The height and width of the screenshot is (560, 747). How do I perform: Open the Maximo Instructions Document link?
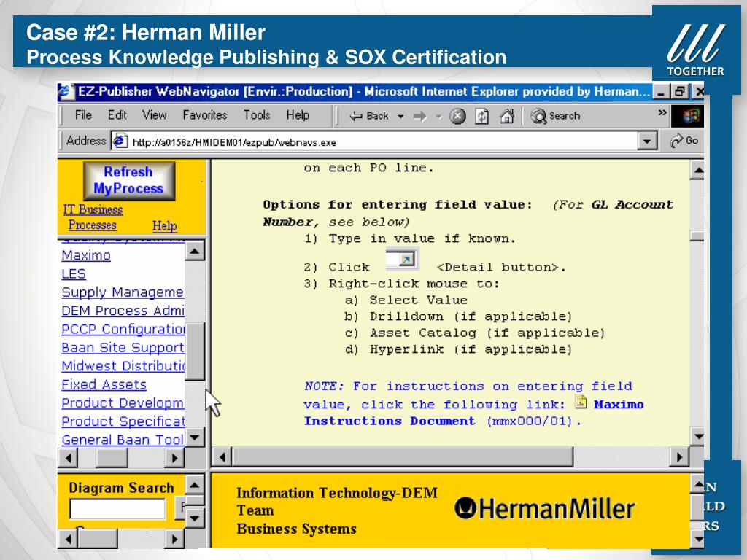pyautogui.click(x=473, y=413)
